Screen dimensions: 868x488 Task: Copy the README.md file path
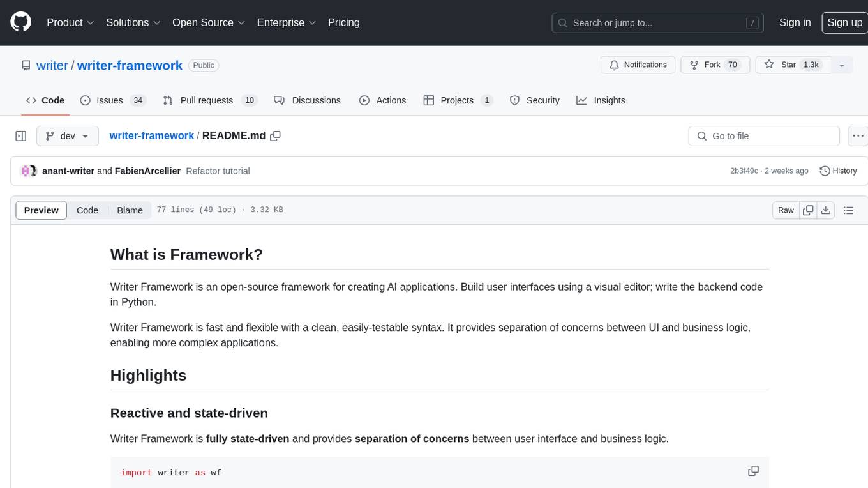(276, 136)
